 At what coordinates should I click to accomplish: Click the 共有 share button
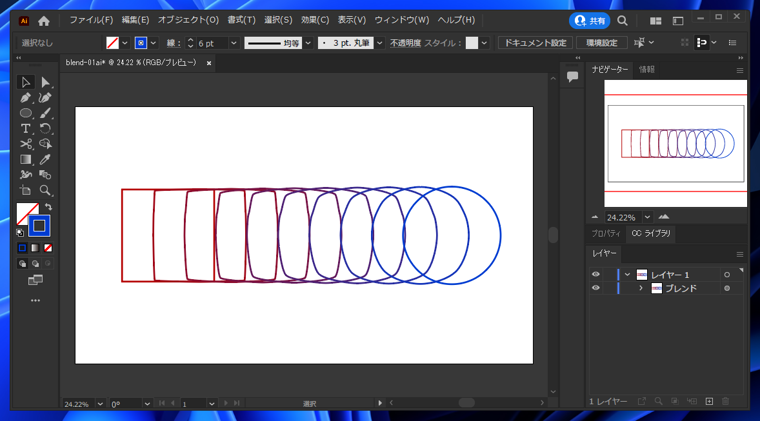[x=589, y=21]
